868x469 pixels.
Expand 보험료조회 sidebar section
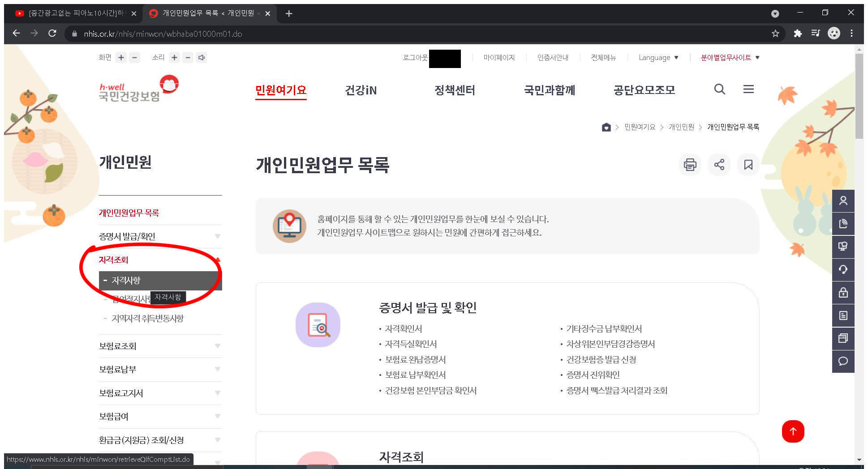160,346
